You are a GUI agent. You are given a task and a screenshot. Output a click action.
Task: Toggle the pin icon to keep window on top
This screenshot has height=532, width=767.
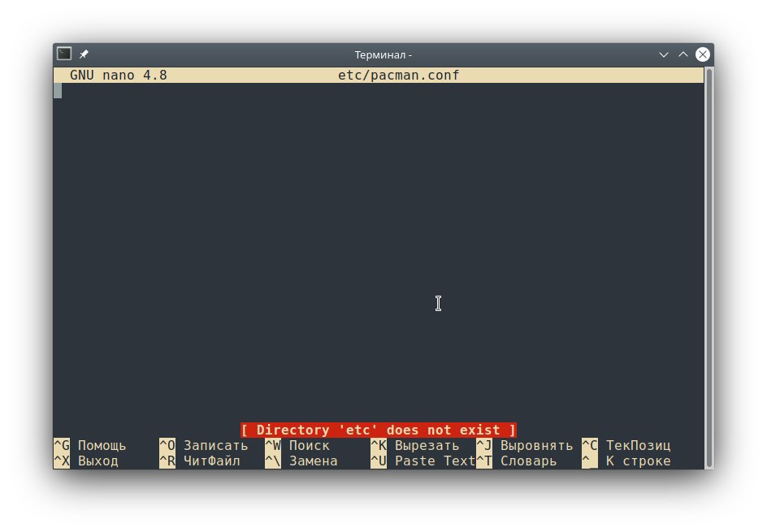pos(84,54)
